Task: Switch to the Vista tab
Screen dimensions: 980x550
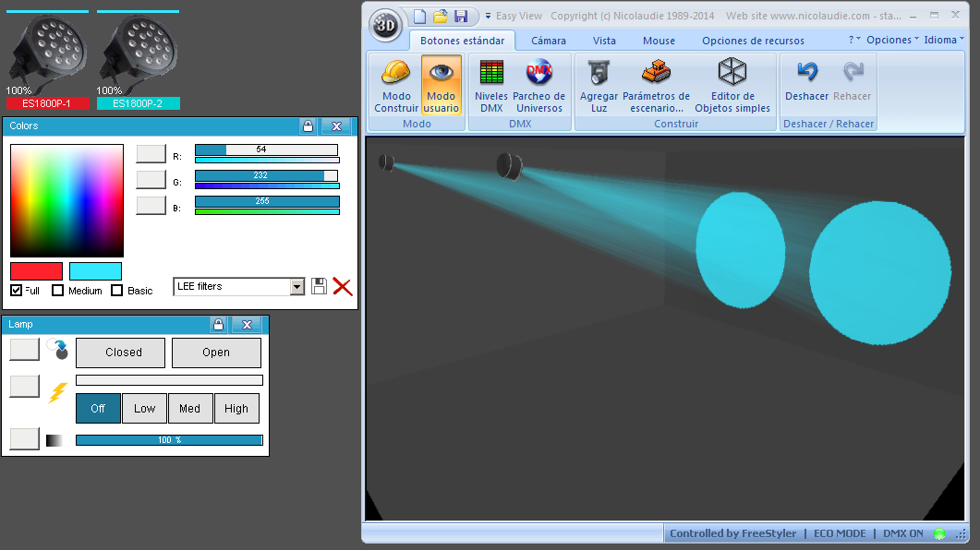Action: [604, 41]
